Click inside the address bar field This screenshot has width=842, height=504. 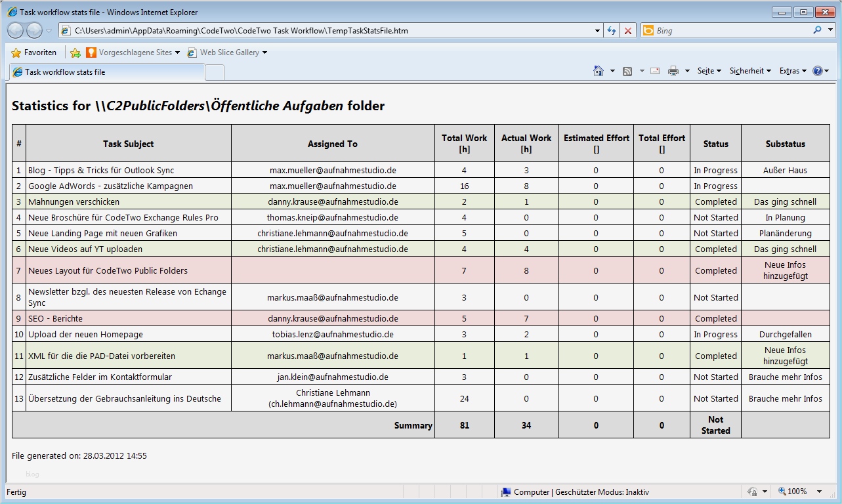click(x=295, y=30)
